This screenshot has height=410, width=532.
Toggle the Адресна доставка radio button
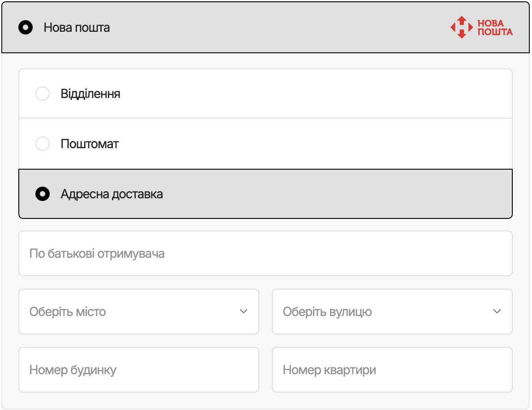pyautogui.click(x=43, y=194)
